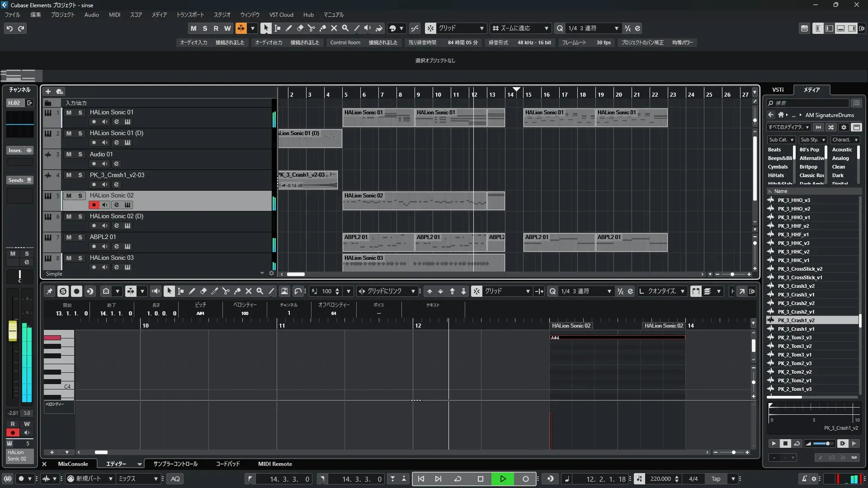Screen dimensions: 868x488
Task: Expand the Sub Cat. filter dropdown
Action: (781, 140)
